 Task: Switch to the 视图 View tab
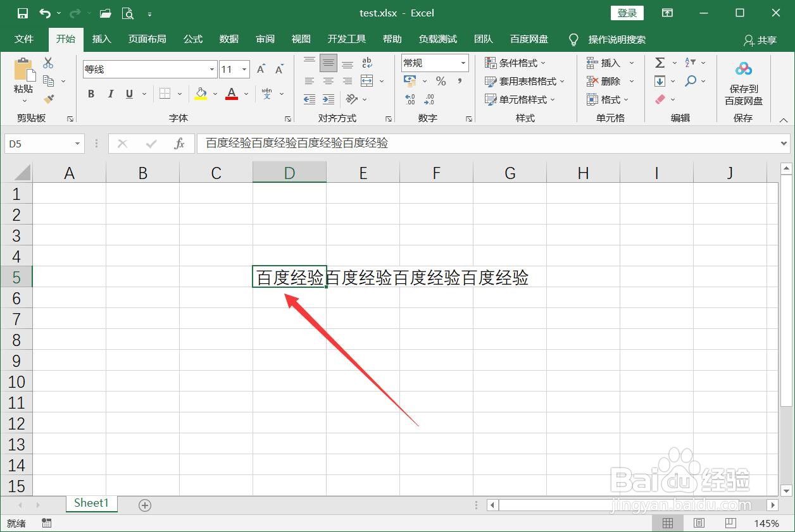click(301, 39)
